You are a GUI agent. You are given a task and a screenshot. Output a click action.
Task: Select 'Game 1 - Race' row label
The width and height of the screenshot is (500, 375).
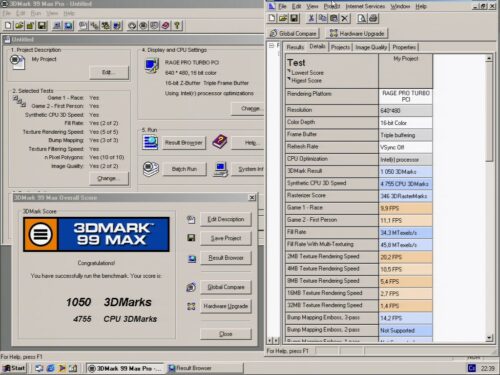click(332, 208)
